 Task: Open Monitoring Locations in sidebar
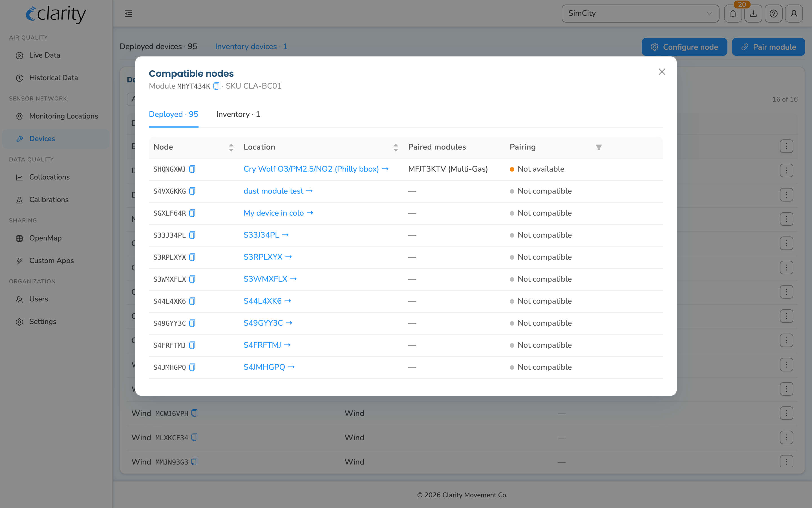(56, 116)
